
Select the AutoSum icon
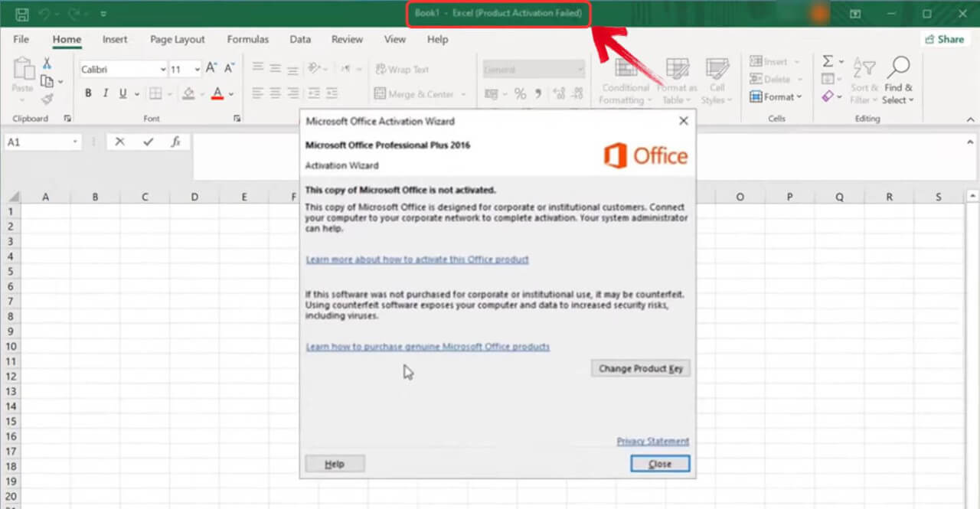[828, 61]
